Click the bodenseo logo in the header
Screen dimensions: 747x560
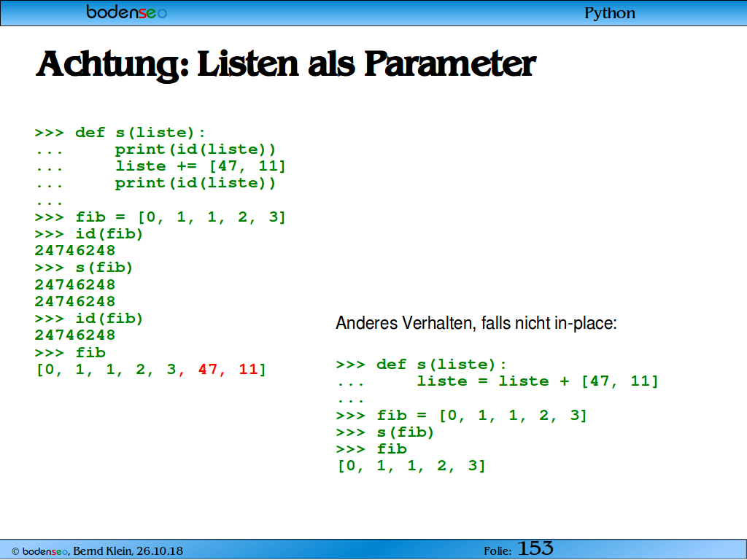click(x=126, y=12)
